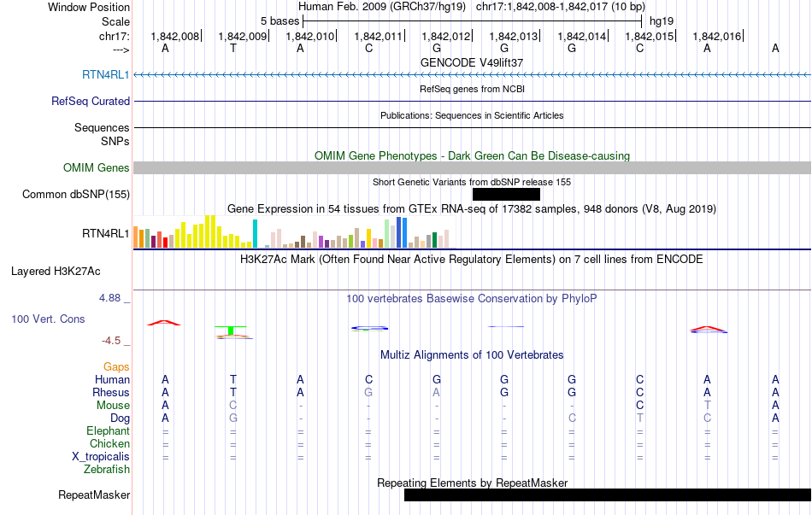Image resolution: width=812 pixels, height=515 pixels.
Task: Click the Chicken species label
Action: tap(109, 443)
